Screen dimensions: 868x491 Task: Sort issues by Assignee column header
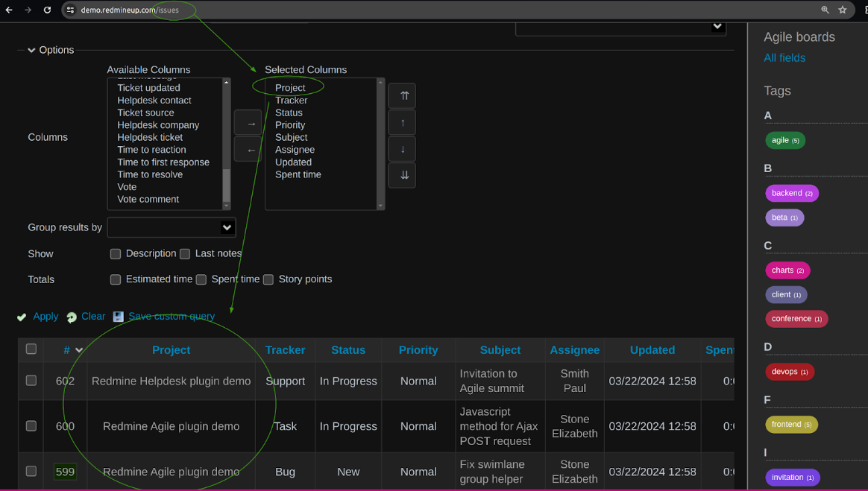[575, 350]
